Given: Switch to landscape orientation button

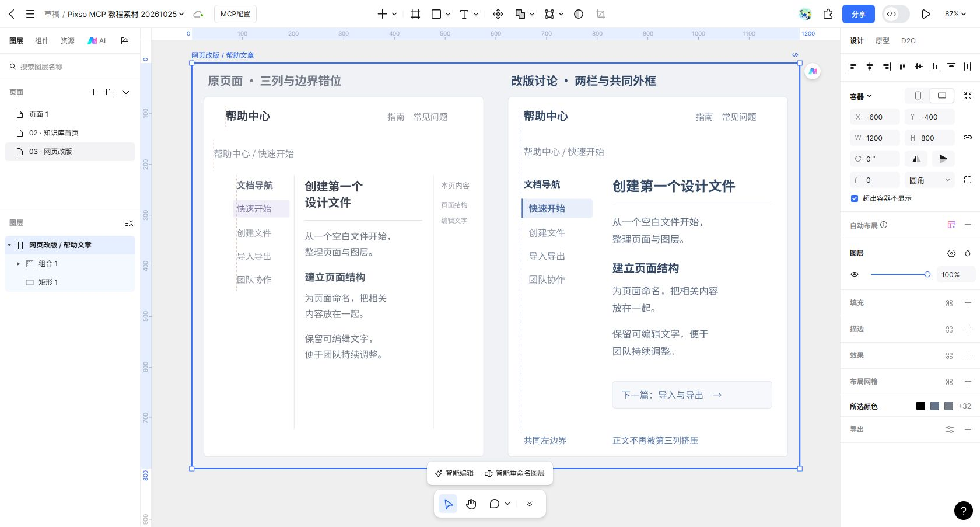Looking at the screenshot, I should 942,96.
